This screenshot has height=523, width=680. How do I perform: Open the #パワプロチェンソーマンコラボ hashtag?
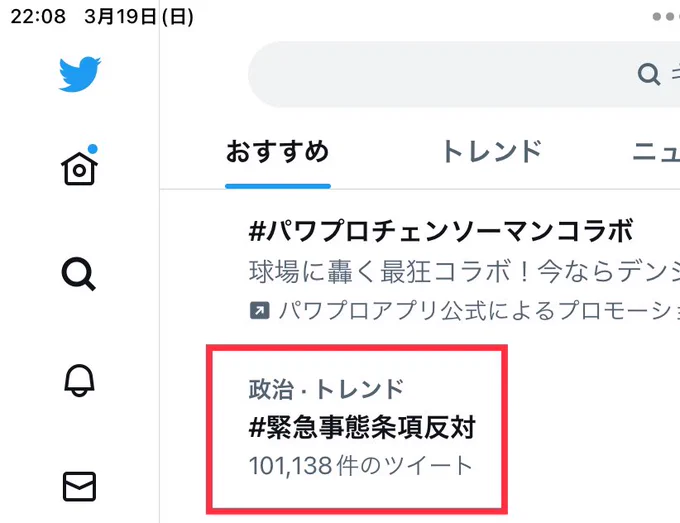point(441,231)
